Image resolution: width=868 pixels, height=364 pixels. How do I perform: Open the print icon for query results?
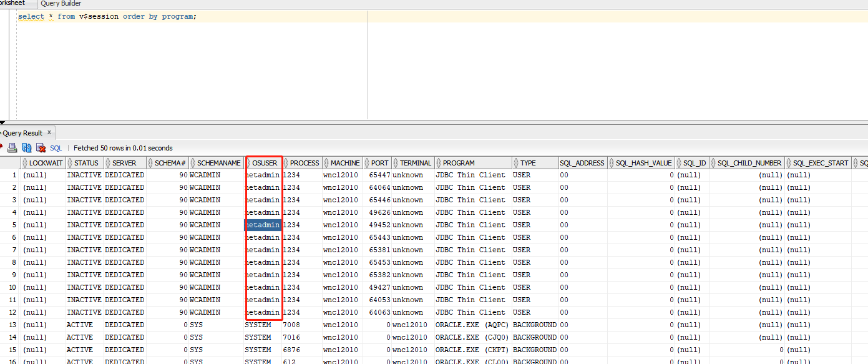click(x=12, y=147)
